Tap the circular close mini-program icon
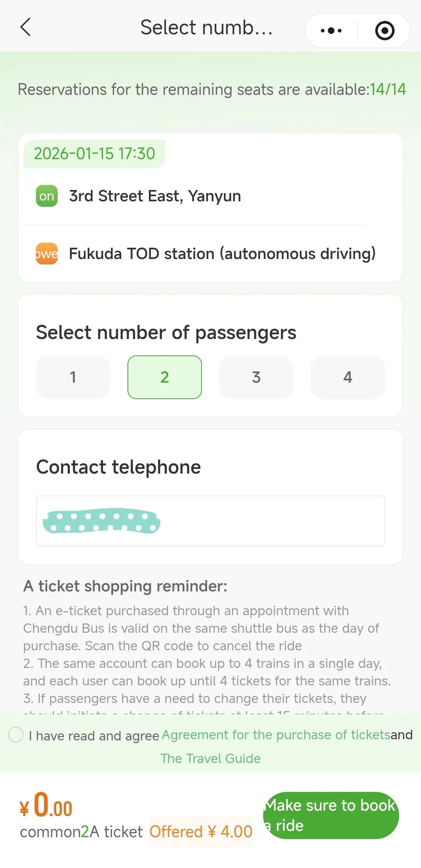The height and width of the screenshot is (868, 421). coord(384,30)
